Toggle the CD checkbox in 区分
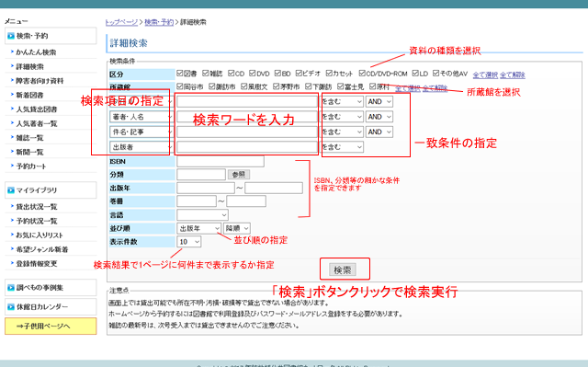 (x=232, y=73)
